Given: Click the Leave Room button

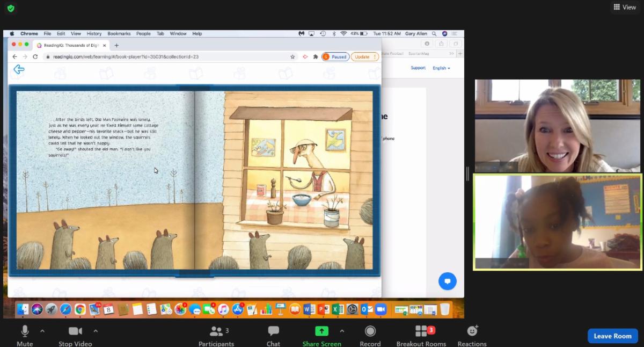Looking at the screenshot, I should [612, 336].
